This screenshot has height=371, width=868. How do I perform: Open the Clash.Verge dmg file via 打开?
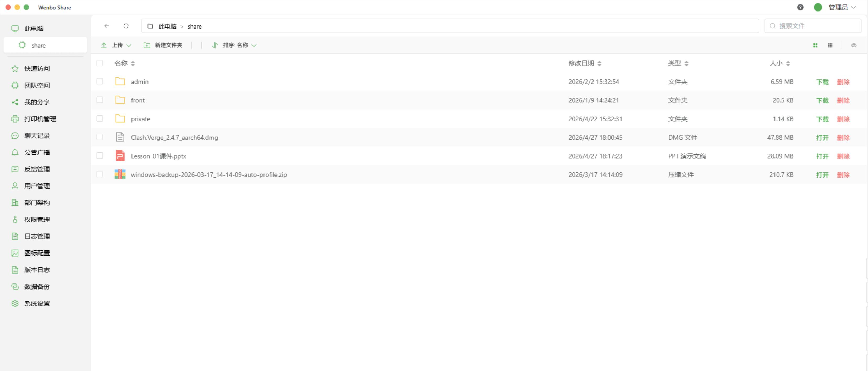[x=822, y=138]
